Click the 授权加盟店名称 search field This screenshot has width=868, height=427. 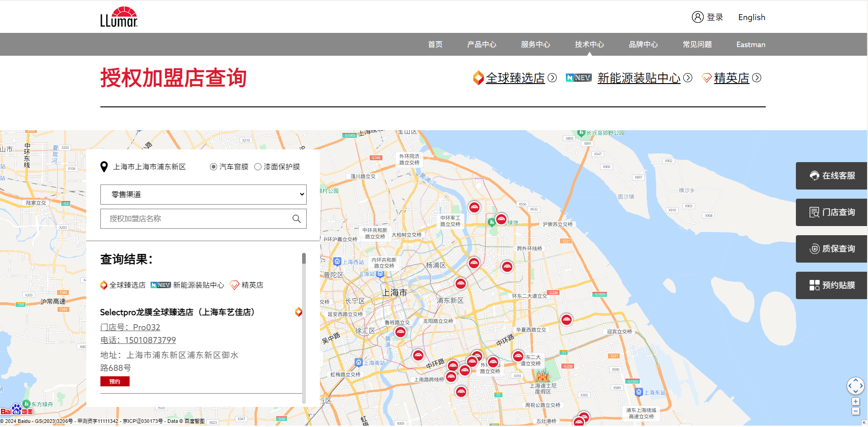[x=196, y=219]
